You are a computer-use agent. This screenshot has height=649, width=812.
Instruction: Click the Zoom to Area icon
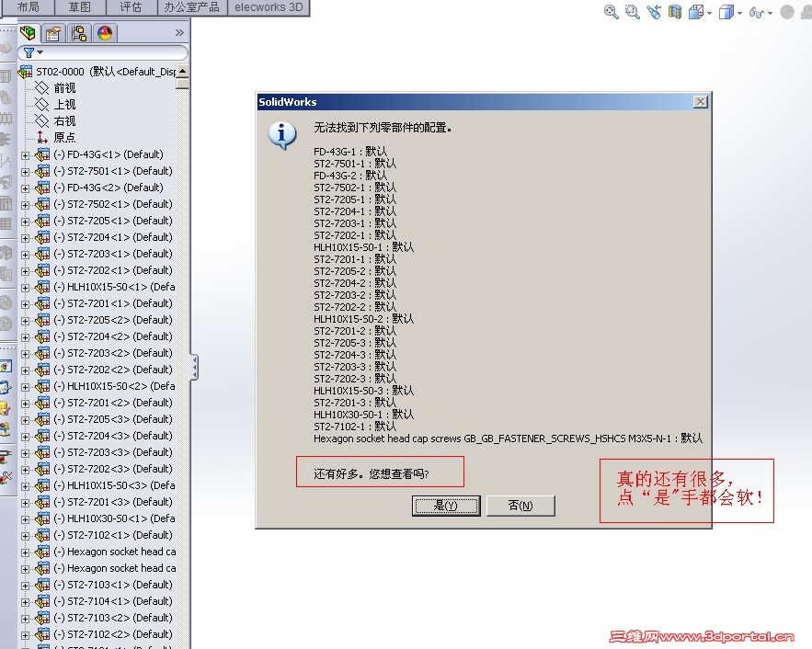point(633,11)
